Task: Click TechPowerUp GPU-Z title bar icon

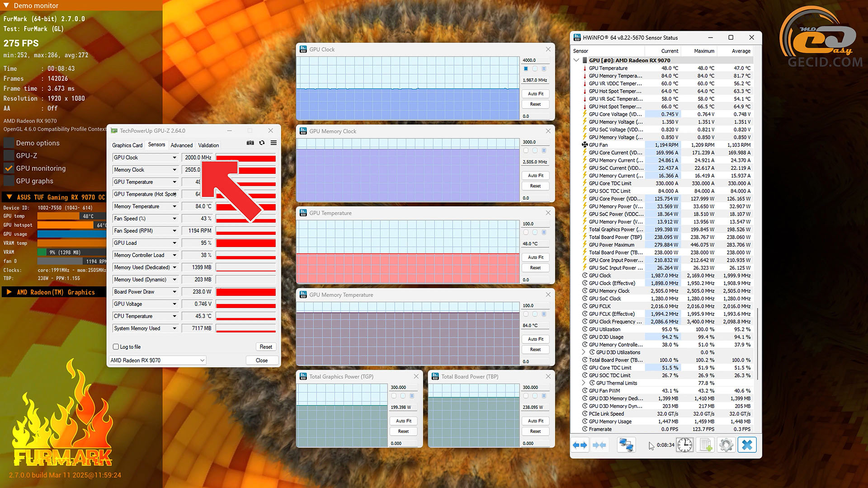Action: 114,131
